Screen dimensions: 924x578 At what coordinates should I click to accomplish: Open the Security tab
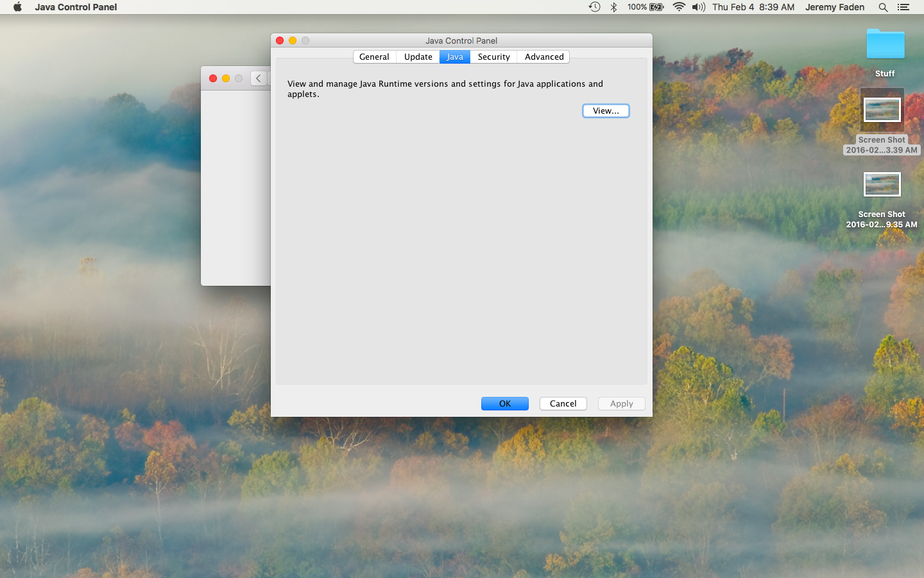click(x=493, y=57)
